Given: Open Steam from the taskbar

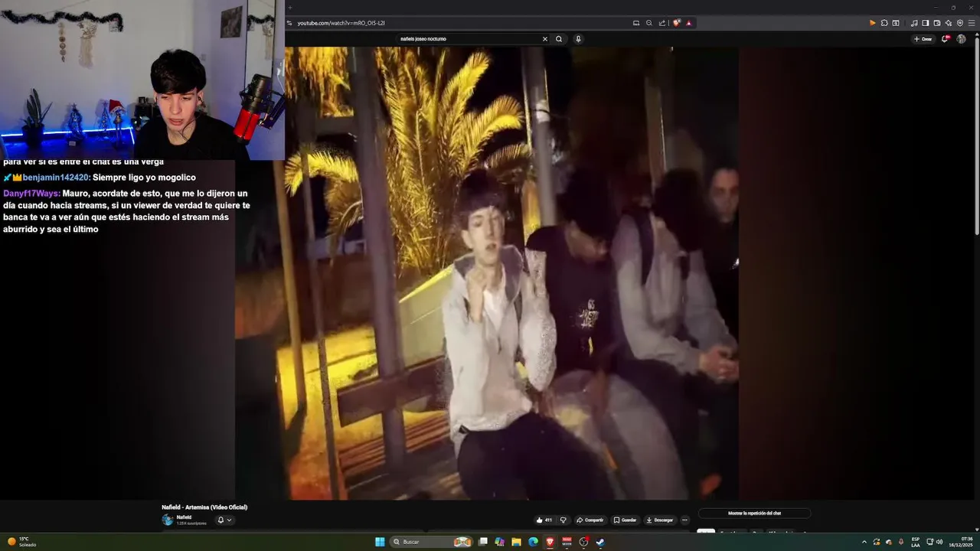Looking at the screenshot, I should (600, 542).
